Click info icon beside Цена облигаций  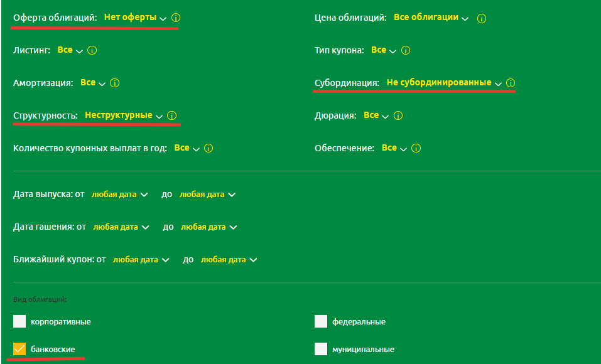(x=482, y=18)
